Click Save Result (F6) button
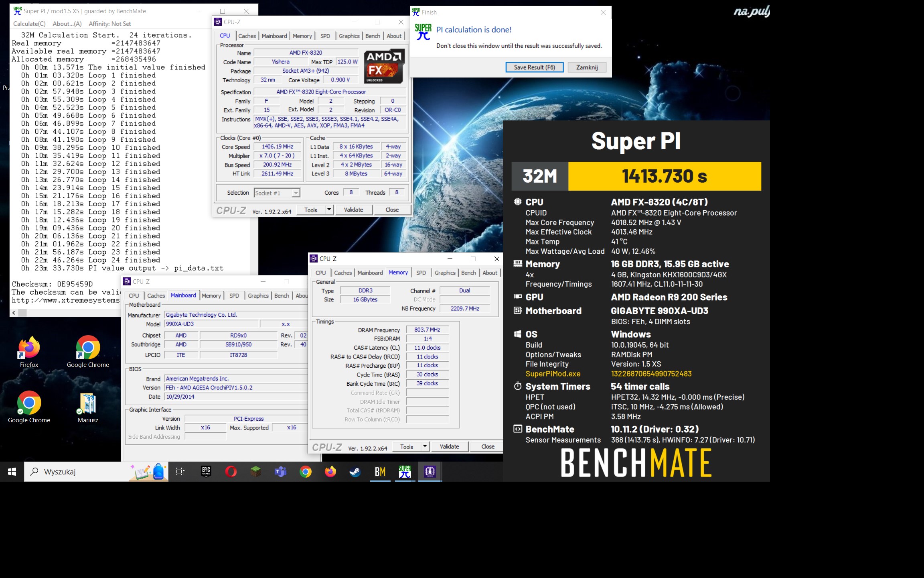The height and width of the screenshot is (578, 924). pos(535,67)
